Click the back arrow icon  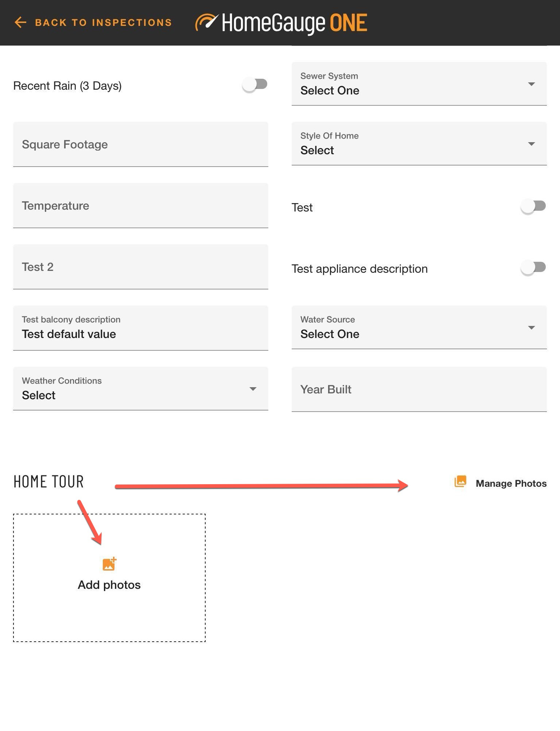[x=20, y=22]
